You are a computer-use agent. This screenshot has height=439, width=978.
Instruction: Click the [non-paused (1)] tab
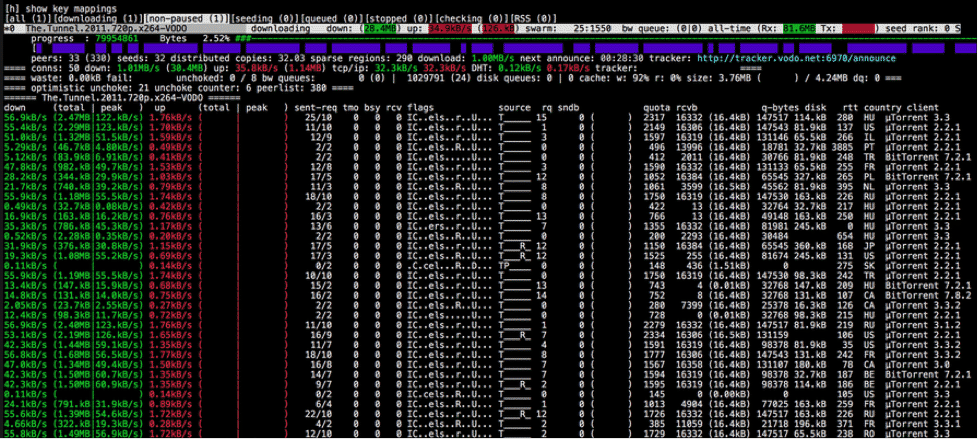(186, 19)
